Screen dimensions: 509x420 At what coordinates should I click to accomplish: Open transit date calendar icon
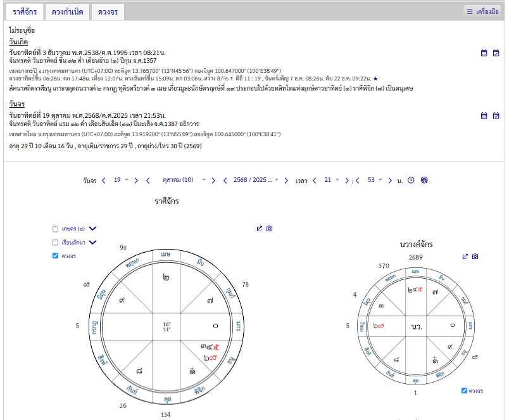pos(484,116)
